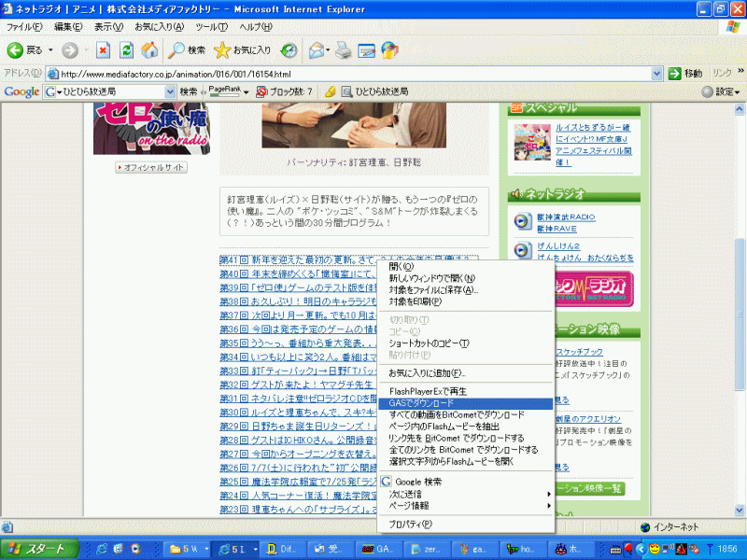Open the スタート menu button

click(x=39, y=549)
